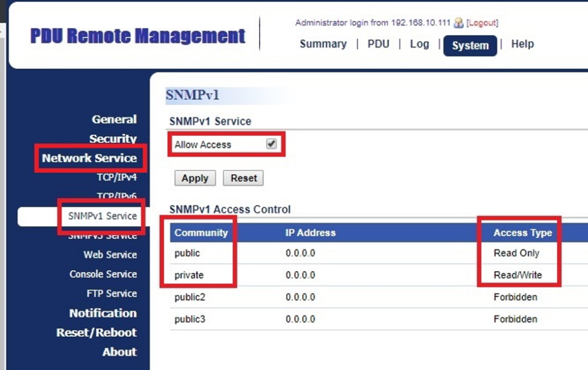Click the Read/Write access type cell
This screenshot has height=370, width=588.
tap(518, 275)
